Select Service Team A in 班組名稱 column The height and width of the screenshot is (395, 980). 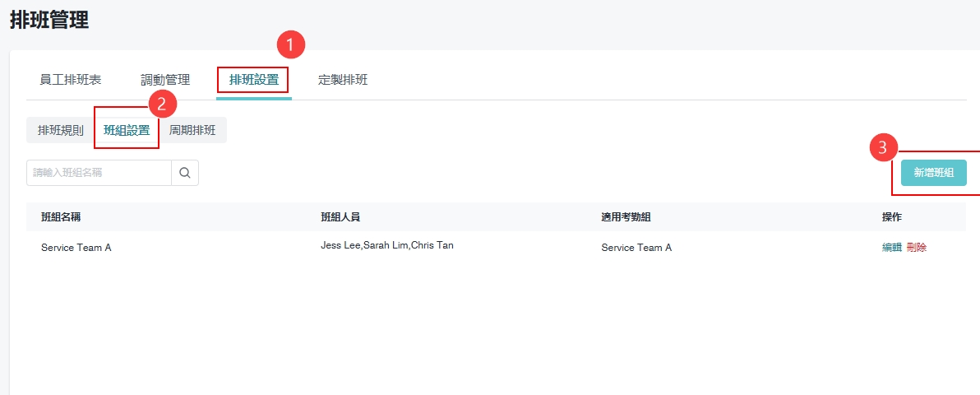pyautogui.click(x=76, y=247)
